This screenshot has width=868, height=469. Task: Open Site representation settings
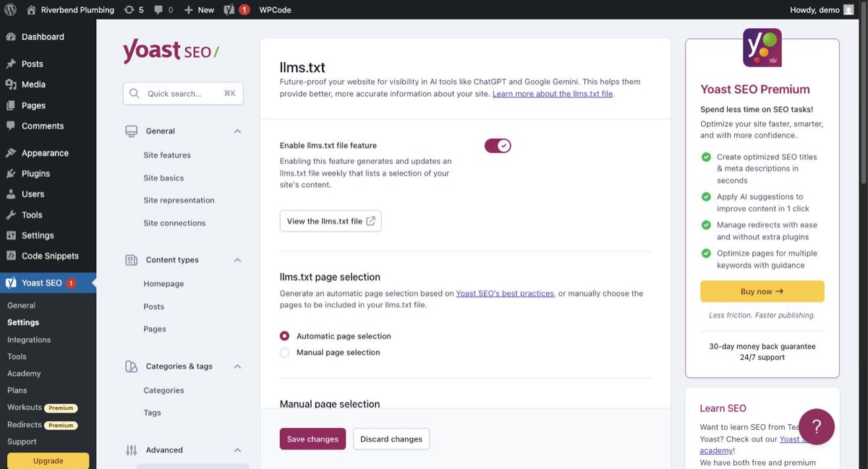pyautogui.click(x=179, y=200)
